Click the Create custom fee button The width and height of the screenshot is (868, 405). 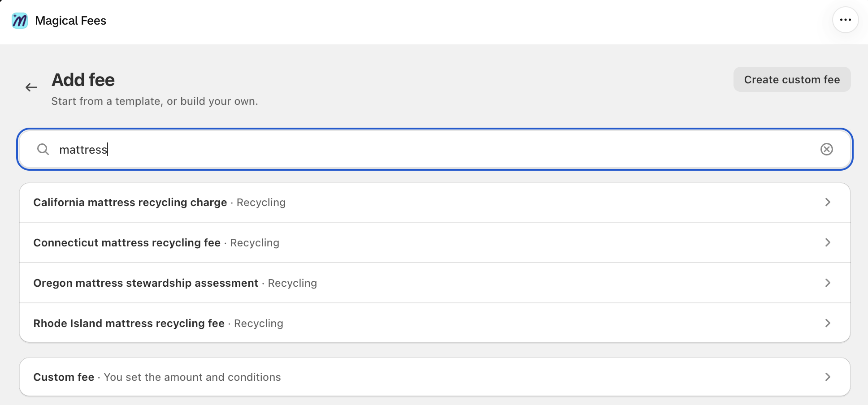coord(792,80)
